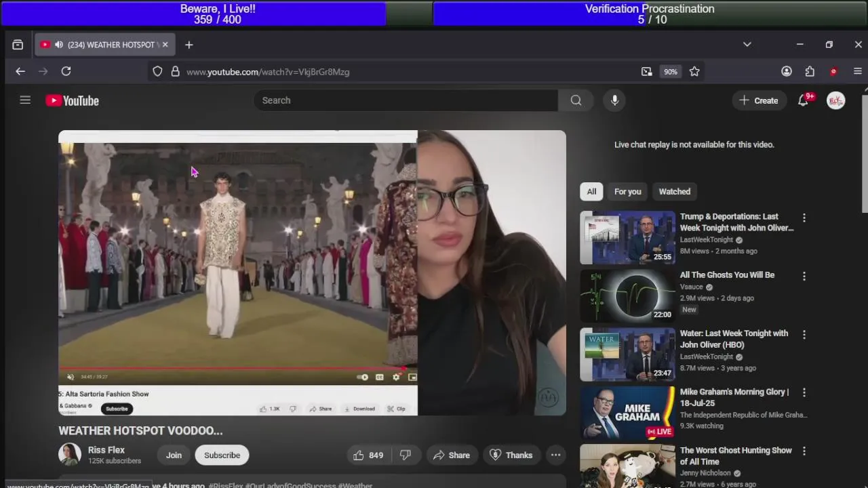This screenshot has width=868, height=488.
Task: Bookmark this page with the star
Action: tap(694, 71)
